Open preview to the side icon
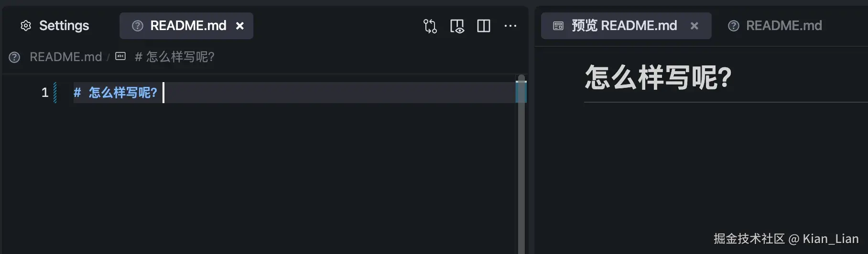Screen dimensions: 868x254 pyautogui.click(x=457, y=26)
